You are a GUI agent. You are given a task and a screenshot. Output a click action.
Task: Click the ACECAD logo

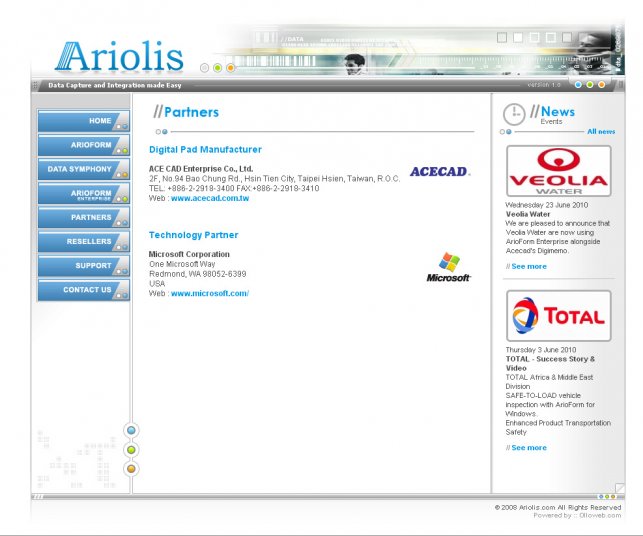pos(439,172)
